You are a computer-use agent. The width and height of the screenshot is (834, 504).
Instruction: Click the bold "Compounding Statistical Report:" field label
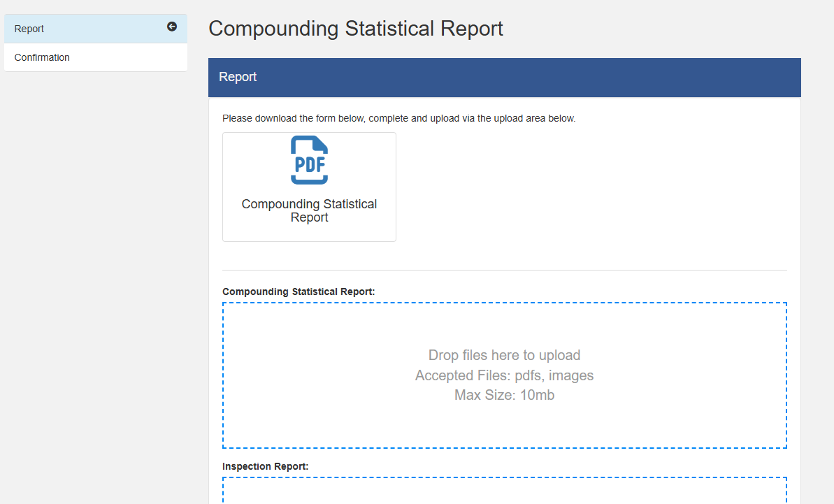pos(299,291)
